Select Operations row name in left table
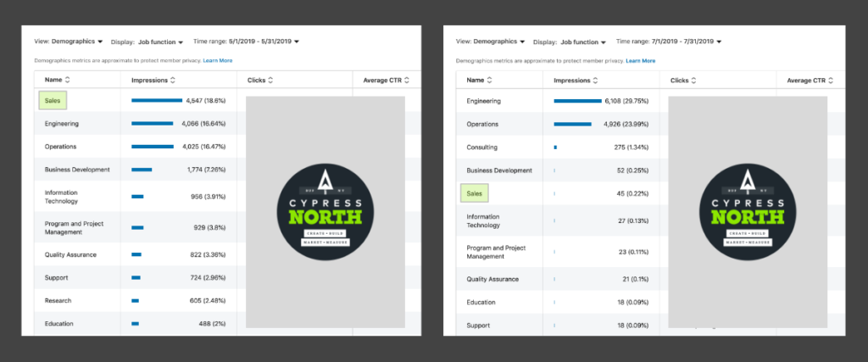The height and width of the screenshot is (362, 868). pyautogui.click(x=60, y=147)
